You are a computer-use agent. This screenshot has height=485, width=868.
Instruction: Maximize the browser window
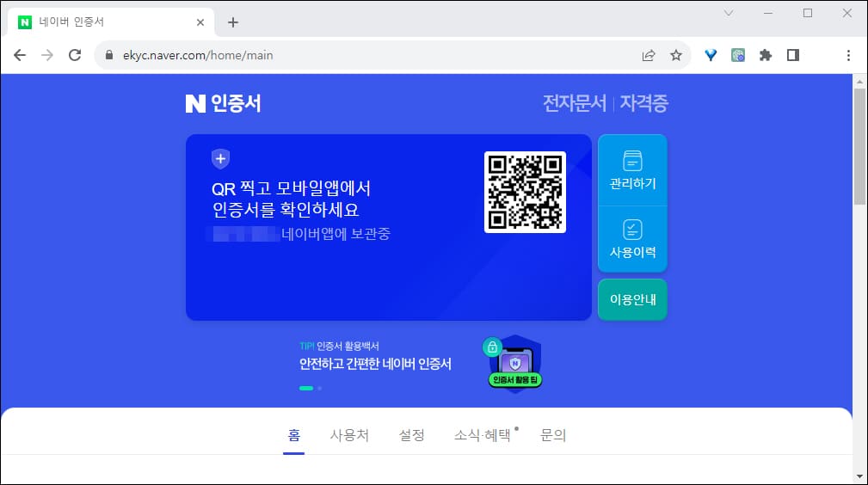coord(808,13)
